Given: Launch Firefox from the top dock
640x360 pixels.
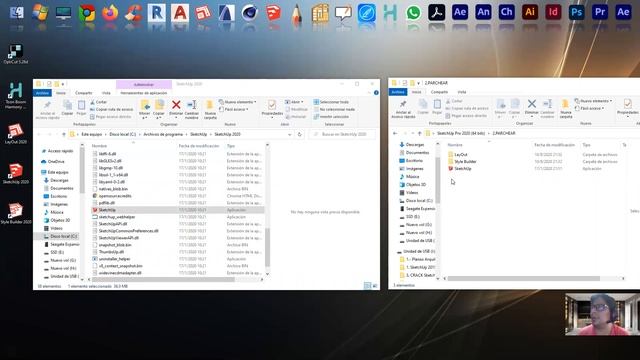Looking at the screenshot, I should [x=110, y=13].
